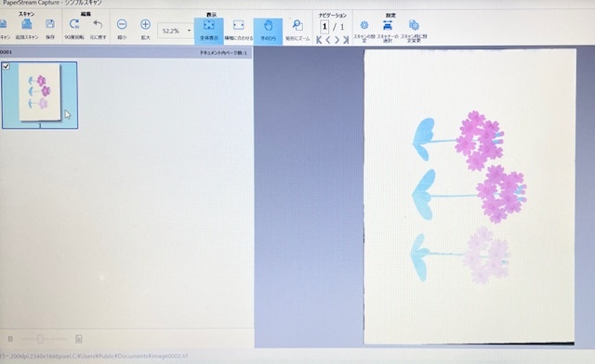Zoom out with the 縮小 minus icon

point(122,25)
